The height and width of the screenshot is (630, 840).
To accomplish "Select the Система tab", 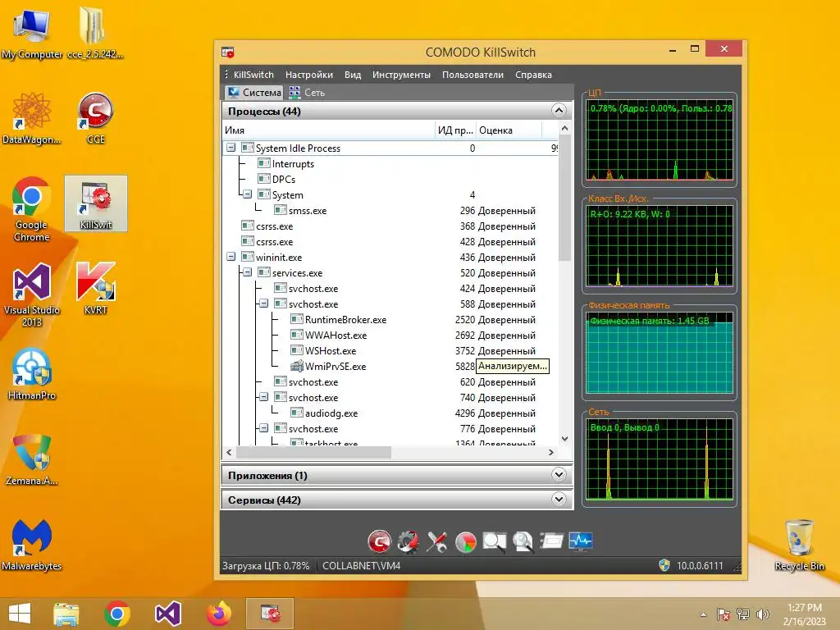I will click(x=254, y=93).
